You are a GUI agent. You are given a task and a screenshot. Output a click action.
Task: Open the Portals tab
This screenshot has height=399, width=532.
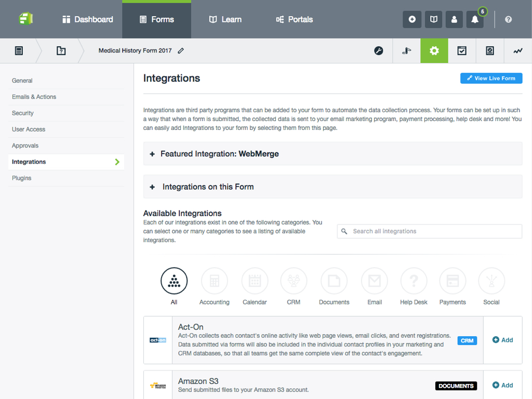294,19
